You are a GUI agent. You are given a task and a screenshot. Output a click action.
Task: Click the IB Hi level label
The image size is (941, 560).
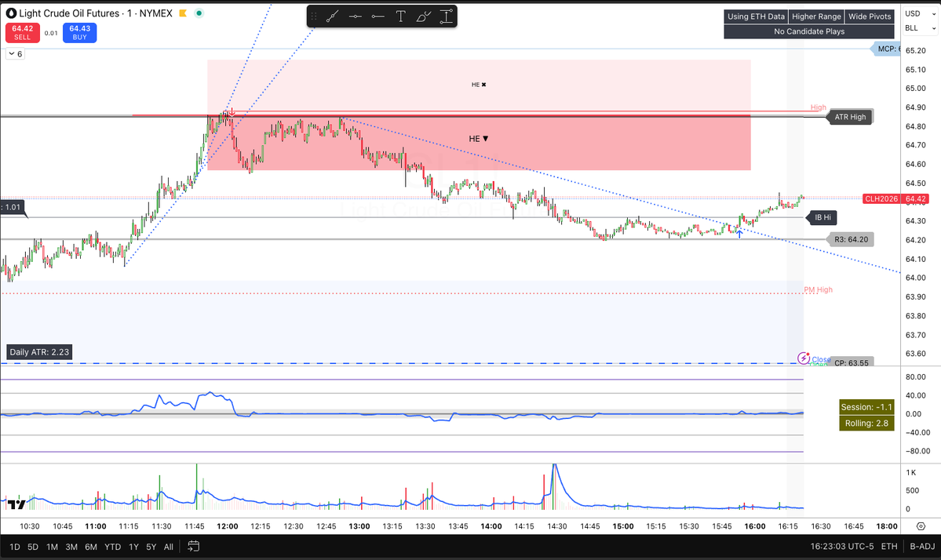pos(822,217)
